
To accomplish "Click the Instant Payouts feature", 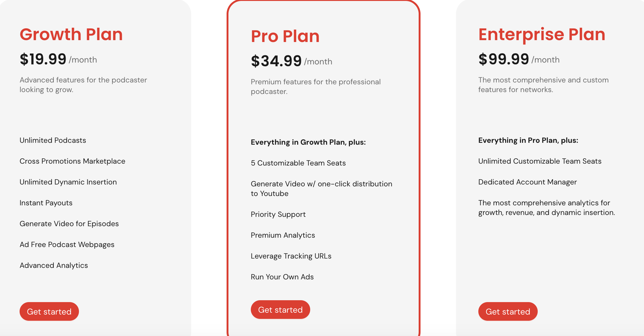I will [x=46, y=203].
